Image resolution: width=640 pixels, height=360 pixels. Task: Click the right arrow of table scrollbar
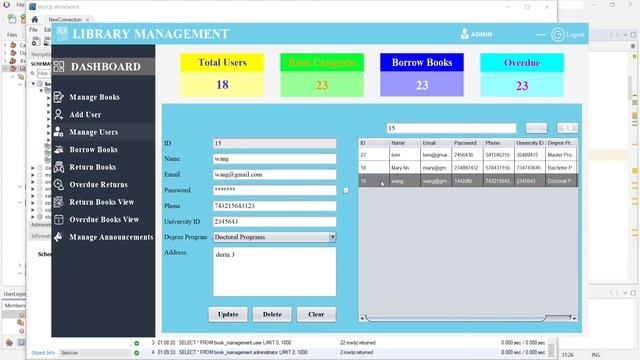pos(574,318)
